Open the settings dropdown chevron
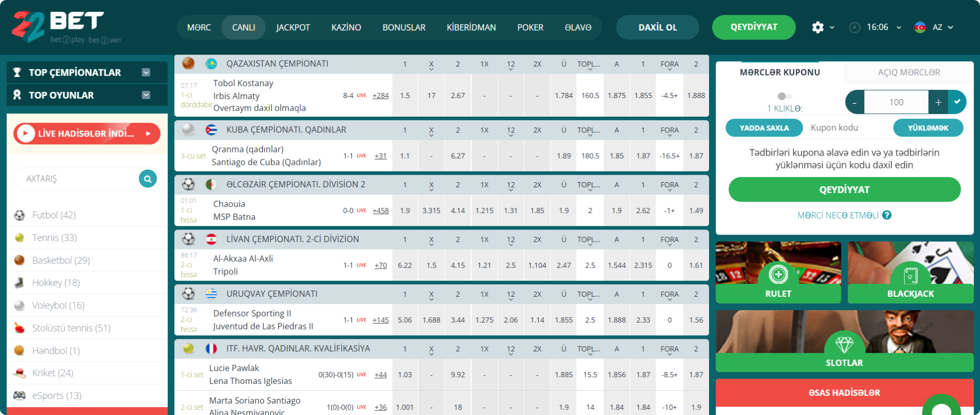Image resolution: width=980 pixels, height=415 pixels. pos(832,27)
